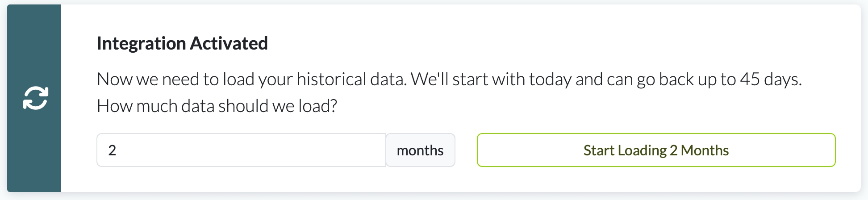Click the value "2" inside the input
This screenshot has width=868, height=200.
click(x=112, y=150)
